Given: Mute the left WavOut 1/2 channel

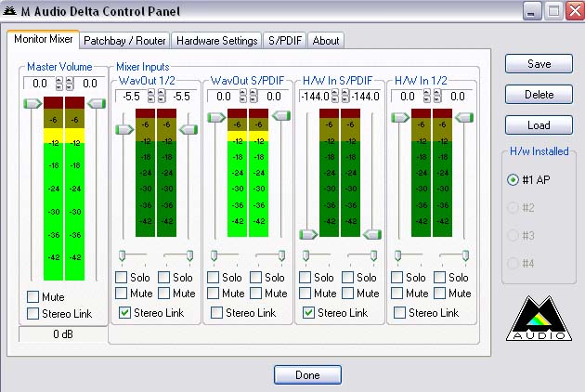Looking at the screenshot, I should pos(121,293).
